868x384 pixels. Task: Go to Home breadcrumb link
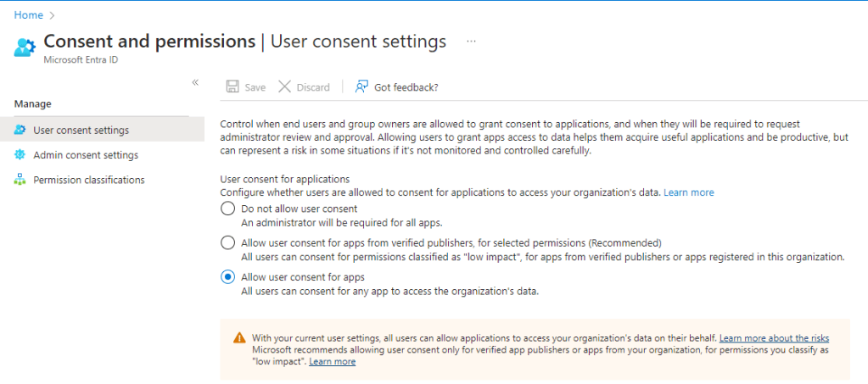(x=28, y=15)
